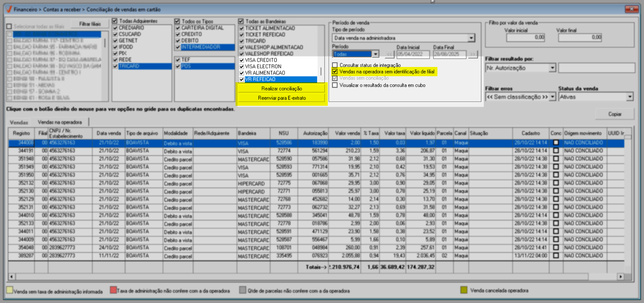
Task: Open the Tipo de período dropdown
Action: point(471,38)
